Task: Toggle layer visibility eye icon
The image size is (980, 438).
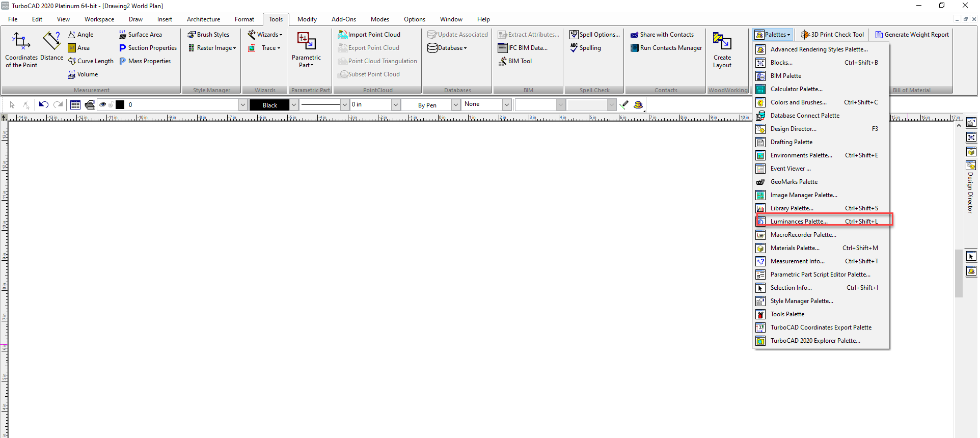Action: click(102, 105)
